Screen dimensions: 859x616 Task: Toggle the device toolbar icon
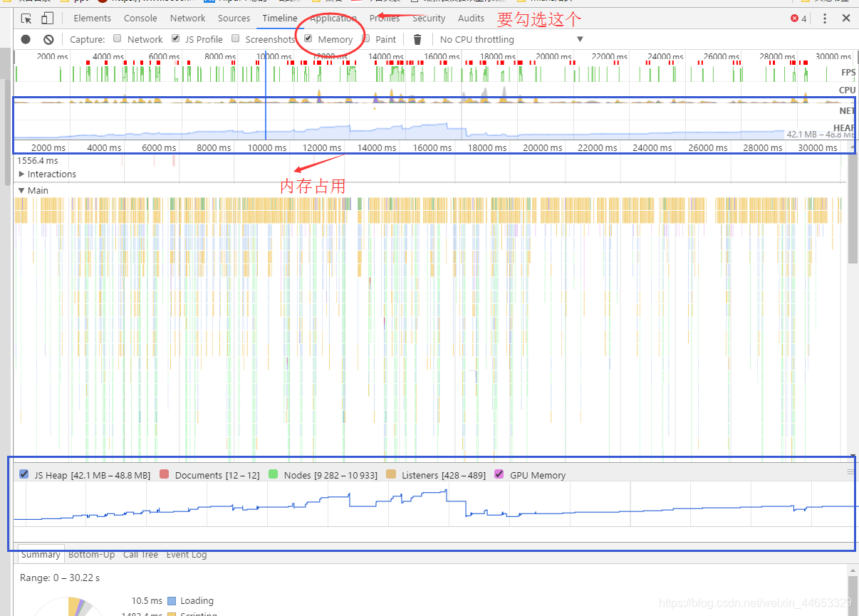47,19
